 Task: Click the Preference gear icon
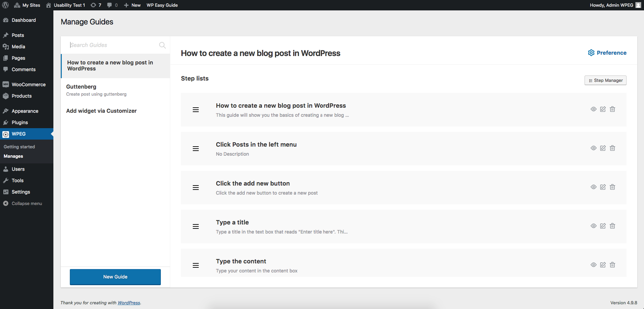point(591,53)
